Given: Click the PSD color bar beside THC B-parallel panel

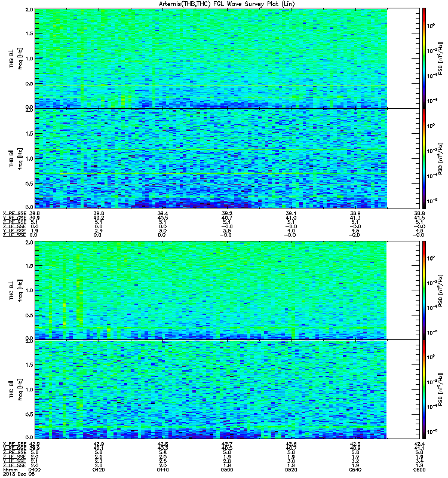Looking at the screenshot, I should [424, 390].
